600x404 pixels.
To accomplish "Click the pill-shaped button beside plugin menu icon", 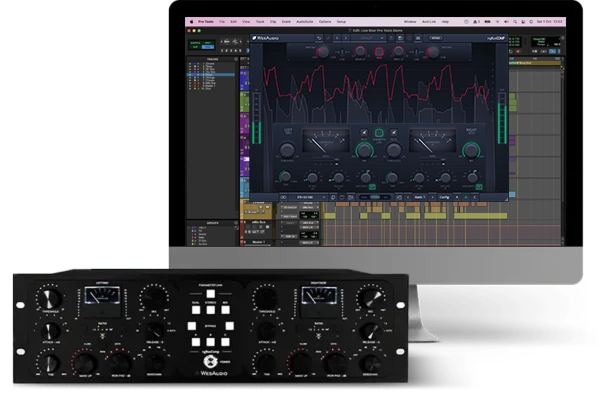I will click(435, 38).
